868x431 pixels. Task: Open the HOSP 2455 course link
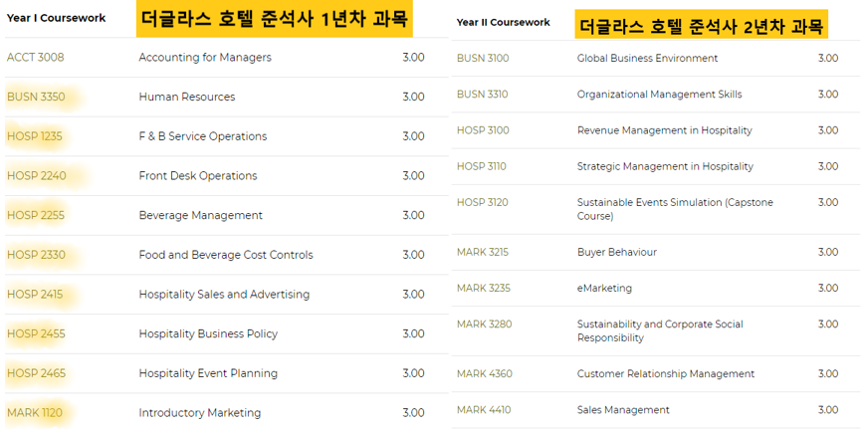coord(36,334)
